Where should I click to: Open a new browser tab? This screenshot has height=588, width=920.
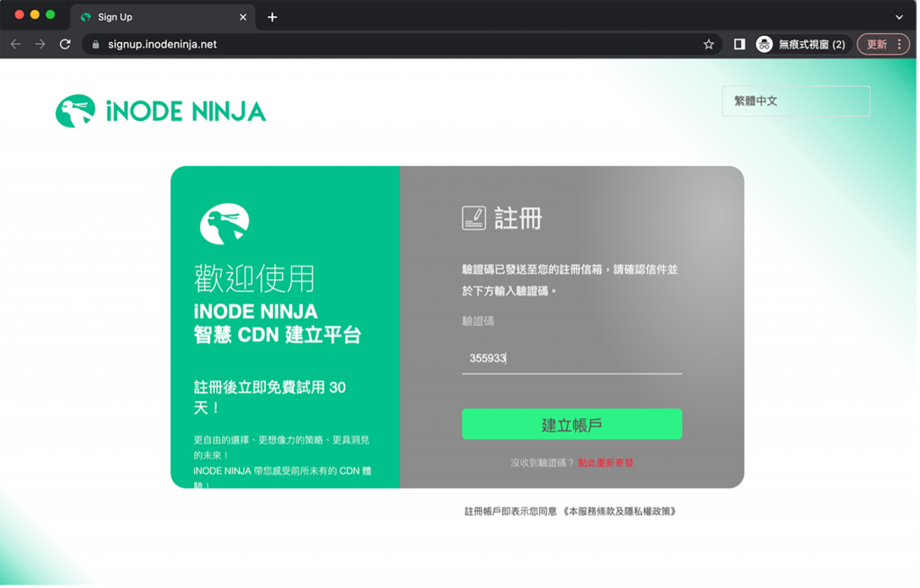pyautogui.click(x=272, y=17)
